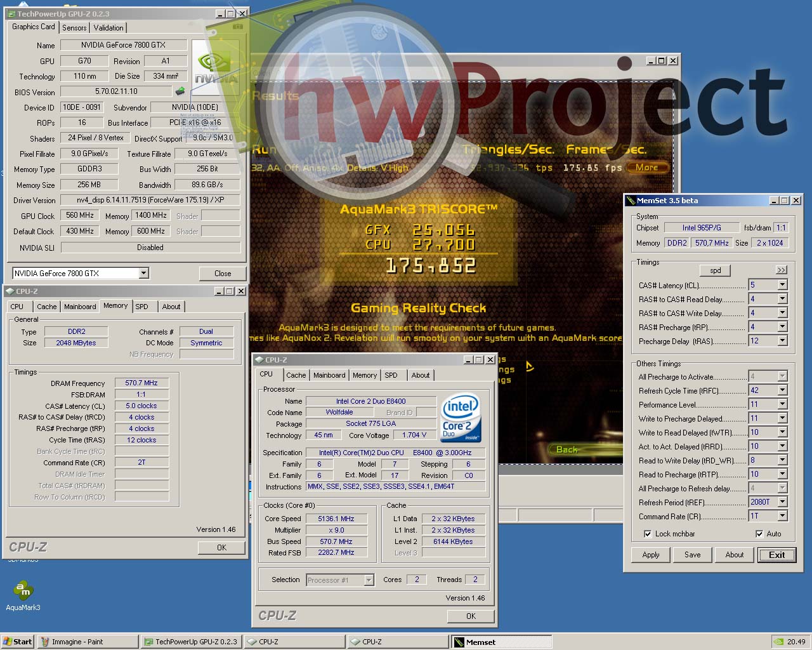Open the Refresh Period (tREF) dropdown
The image size is (812, 650).
782,502
